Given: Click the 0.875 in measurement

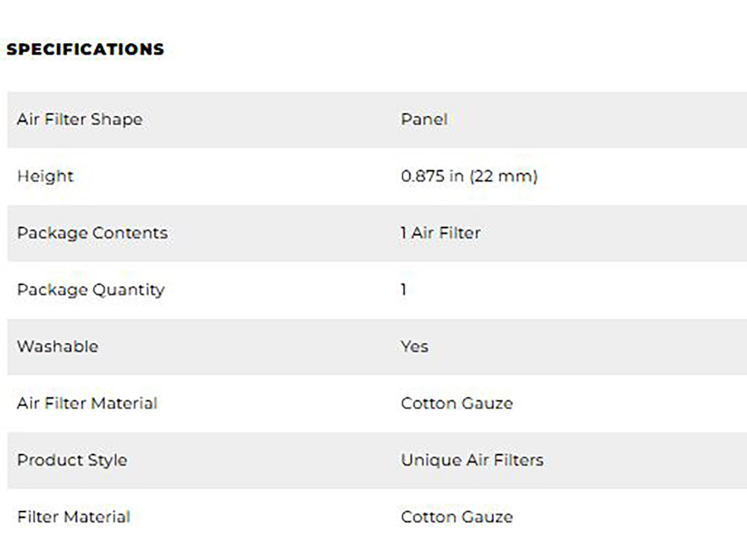Looking at the screenshot, I should 432,176.
